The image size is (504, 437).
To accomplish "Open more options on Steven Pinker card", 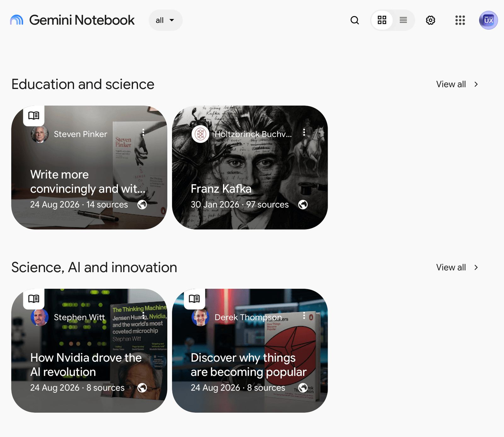I will pyautogui.click(x=143, y=132).
